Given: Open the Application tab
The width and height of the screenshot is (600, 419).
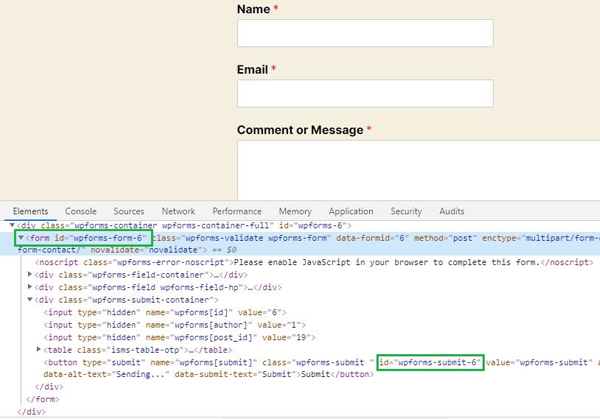Looking at the screenshot, I should pos(351,211).
